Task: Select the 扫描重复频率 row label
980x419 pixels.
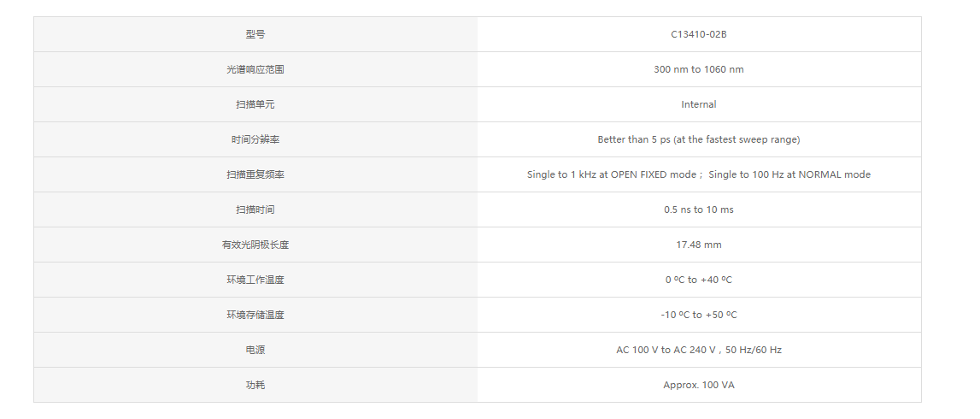Action: (x=255, y=174)
